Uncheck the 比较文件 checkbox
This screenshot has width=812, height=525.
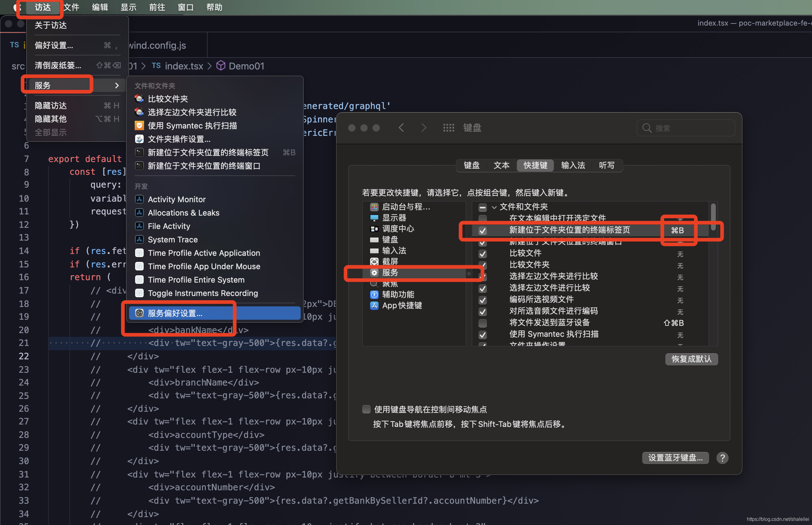point(482,254)
